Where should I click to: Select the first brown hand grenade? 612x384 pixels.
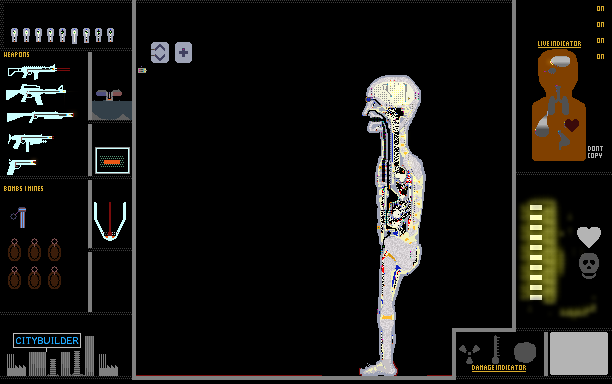click(14, 249)
